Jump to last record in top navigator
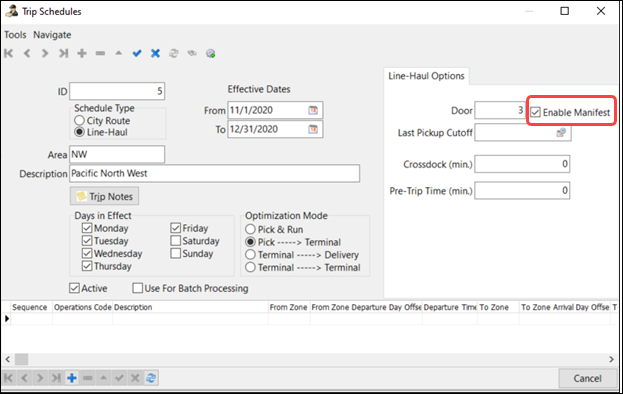The width and height of the screenshot is (623, 394). (64, 53)
